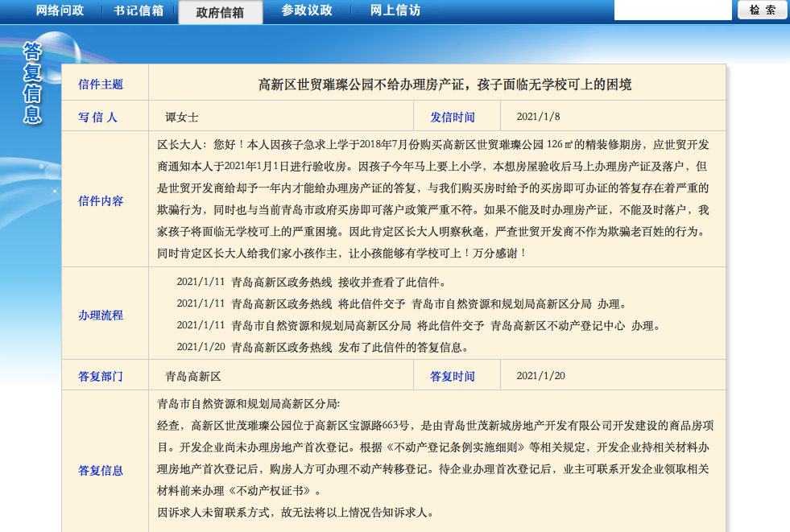Select the 2021/1/20 发布了此信件的答复信息 row
This screenshot has width=790, height=532.
(x=322, y=347)
